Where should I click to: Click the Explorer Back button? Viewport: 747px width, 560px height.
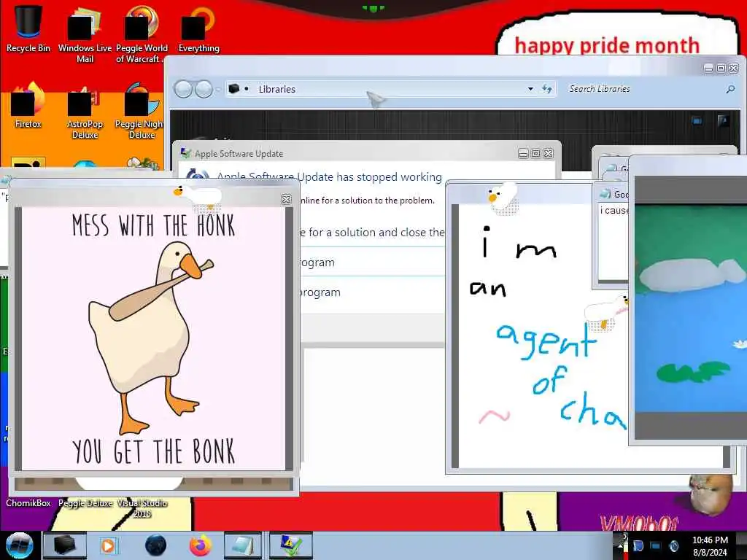[183, 89]
